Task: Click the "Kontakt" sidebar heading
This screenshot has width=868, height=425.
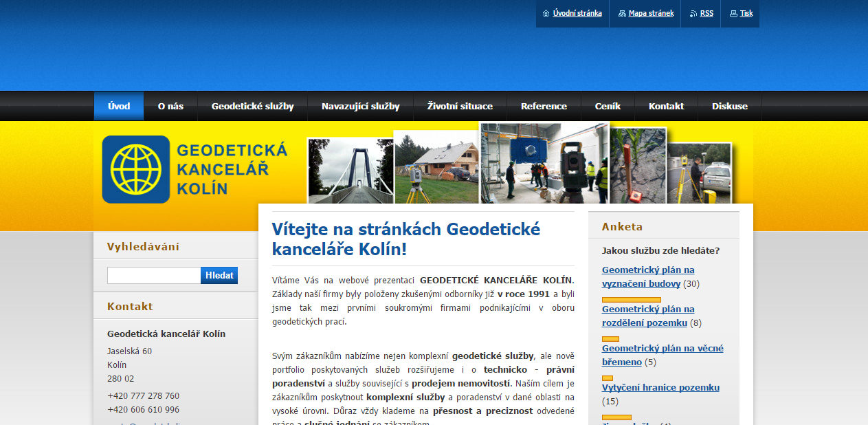Action: [130, 307]
